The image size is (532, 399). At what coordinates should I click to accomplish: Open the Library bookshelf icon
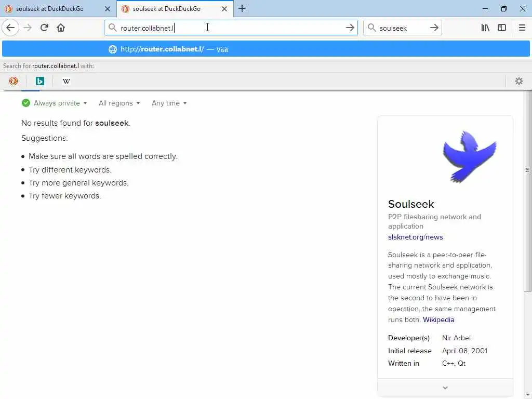pos(485,28)
